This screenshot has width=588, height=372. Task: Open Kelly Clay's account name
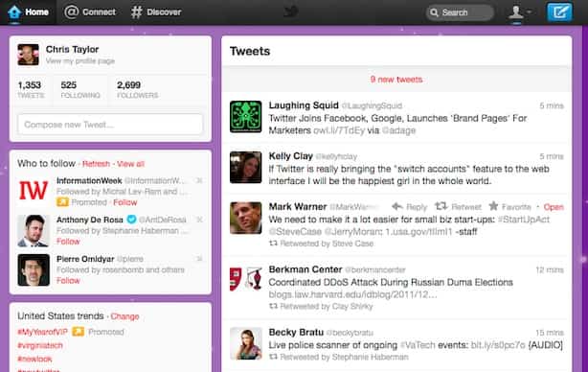291,156
